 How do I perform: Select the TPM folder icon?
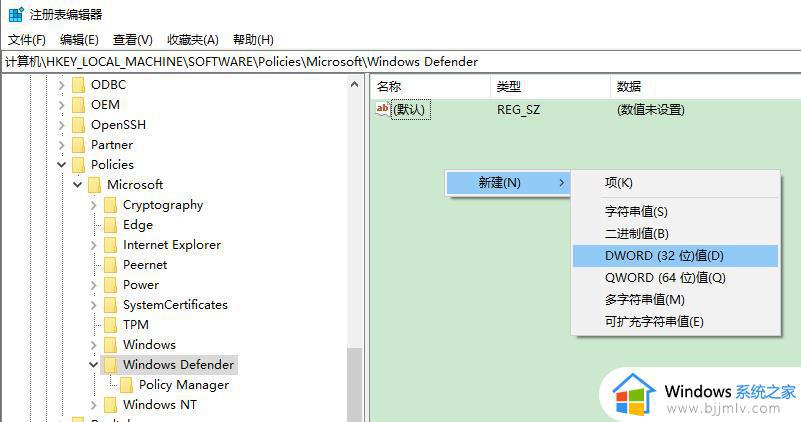(x=110, y=324)
